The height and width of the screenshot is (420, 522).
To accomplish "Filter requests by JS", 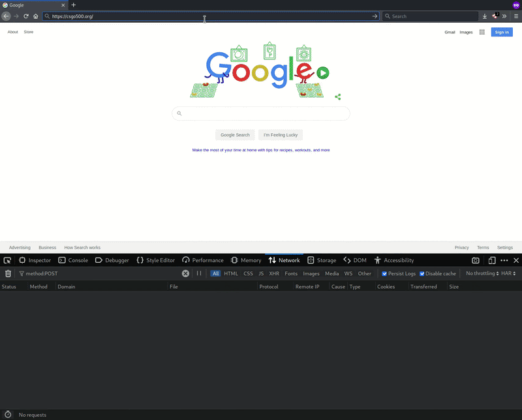I will pos(261,273).
